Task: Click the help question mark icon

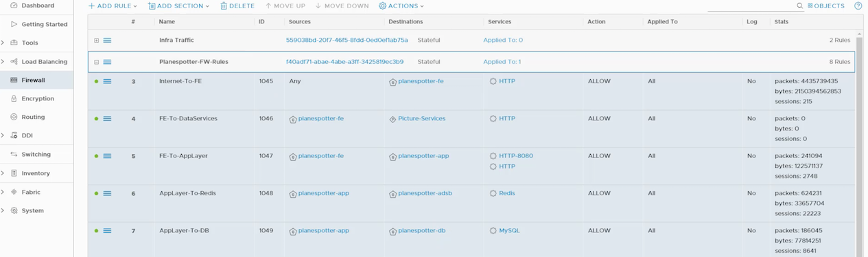Action: (x=858, y=5)
